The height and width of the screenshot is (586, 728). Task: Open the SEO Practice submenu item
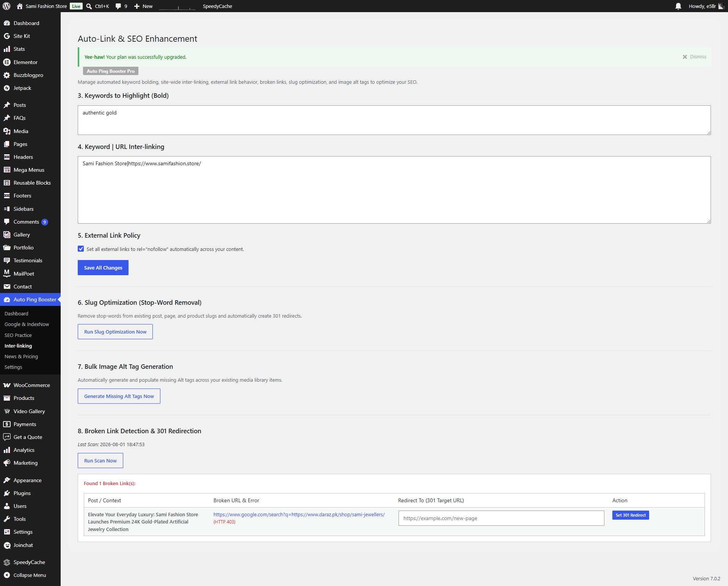(18, 335)
